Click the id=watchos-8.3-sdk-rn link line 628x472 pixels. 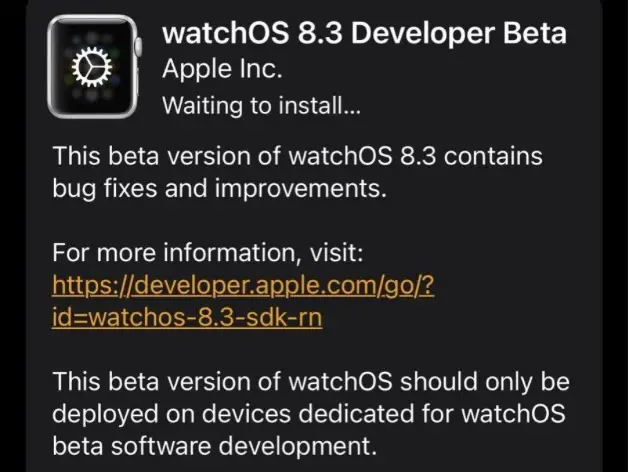click(187, 317)
